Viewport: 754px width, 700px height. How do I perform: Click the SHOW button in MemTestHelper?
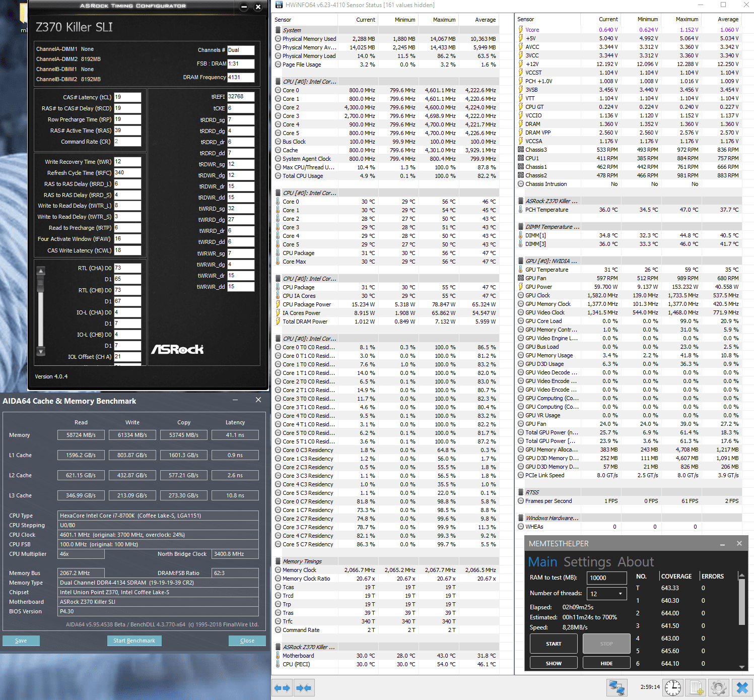[554, 663]
